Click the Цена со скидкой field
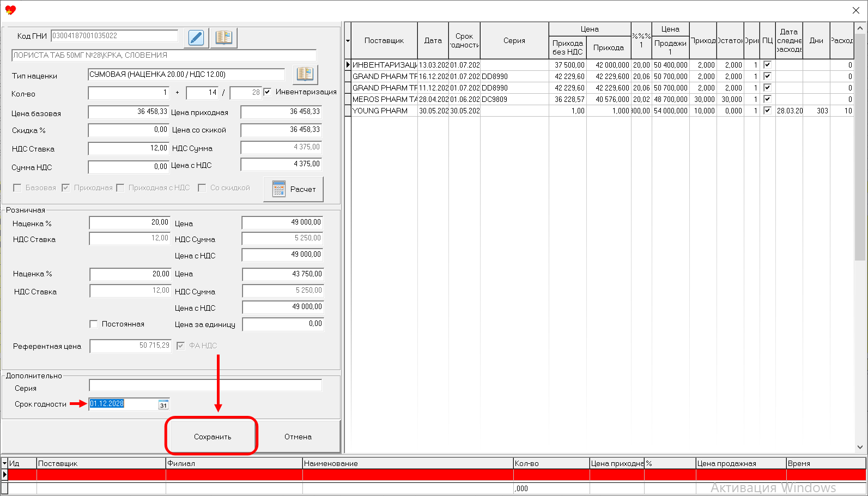The image size is (868, 496). pyautogui.click(x=281, y=130)
